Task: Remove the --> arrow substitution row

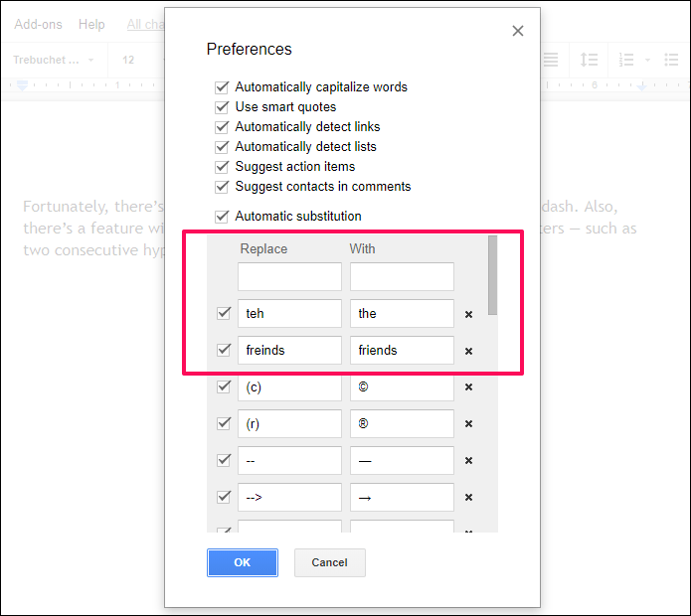Action: click(468, 497)
